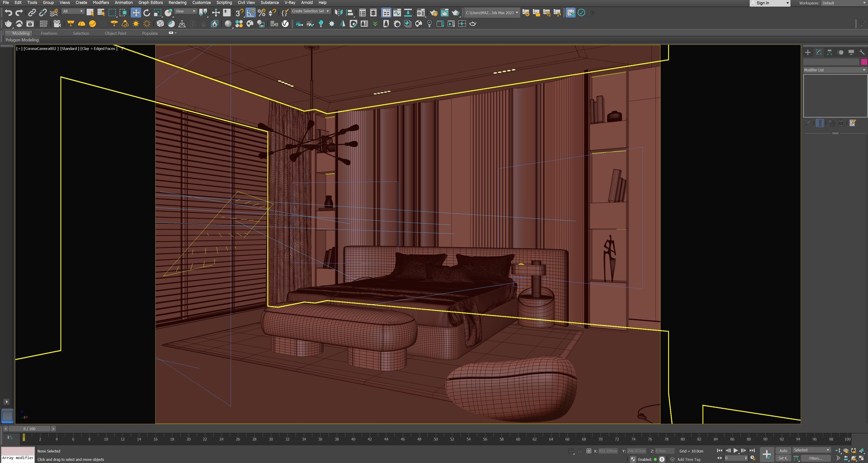Open the project folder path dropdown

(492, 13)
